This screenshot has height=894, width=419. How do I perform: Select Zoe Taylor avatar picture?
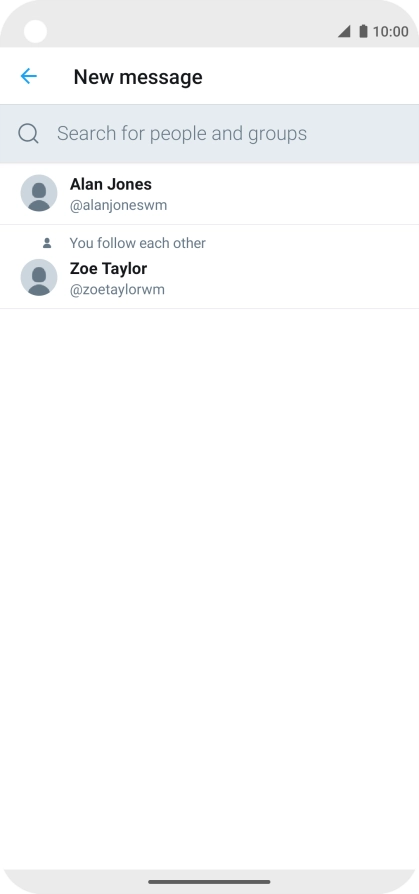tap(39, 278)
